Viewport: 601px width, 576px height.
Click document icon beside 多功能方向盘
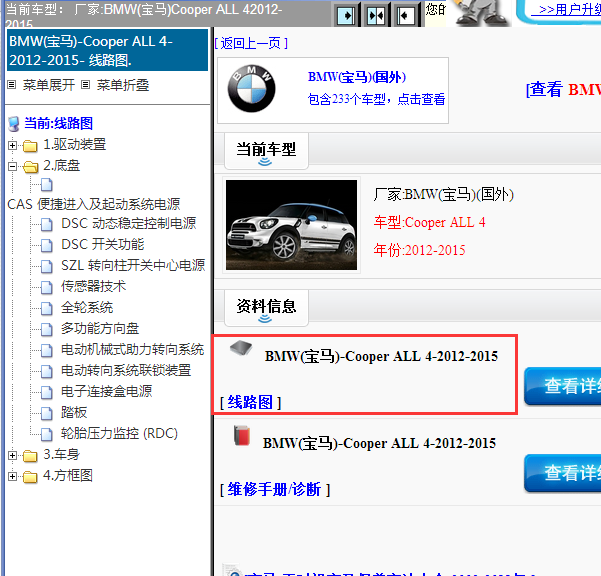click(47, 330)
